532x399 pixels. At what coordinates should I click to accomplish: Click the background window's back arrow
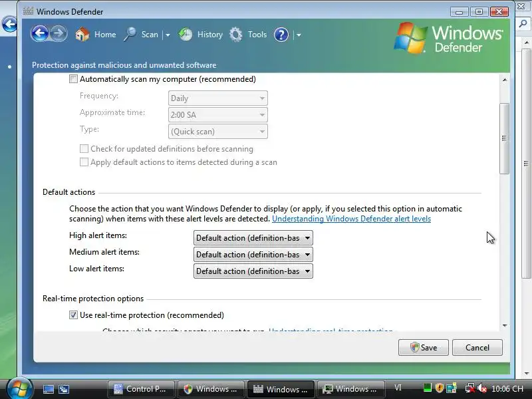9,25
